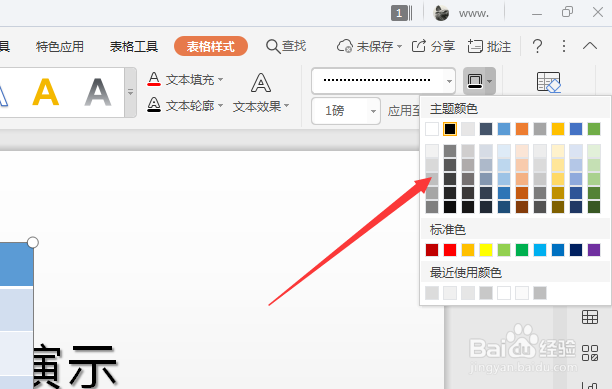
Task: Apply the gray gradient A text style
Action: pyautogui.click(x=98, y=92)
